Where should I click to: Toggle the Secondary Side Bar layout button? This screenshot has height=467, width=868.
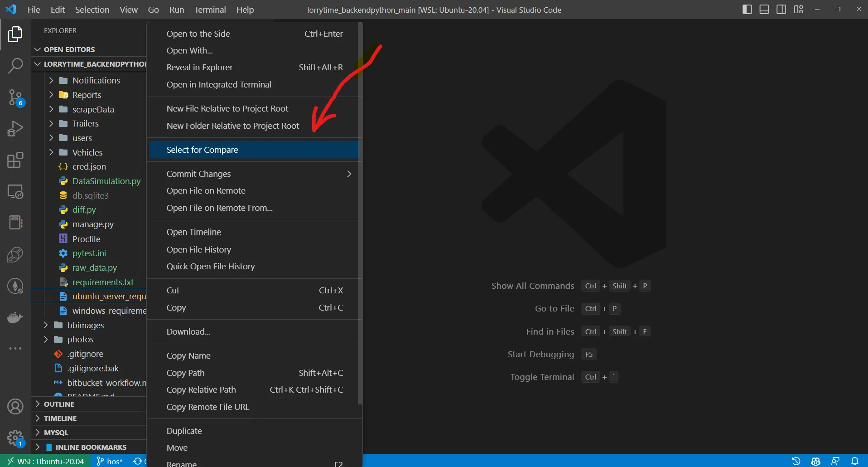[x=781, y=10]
